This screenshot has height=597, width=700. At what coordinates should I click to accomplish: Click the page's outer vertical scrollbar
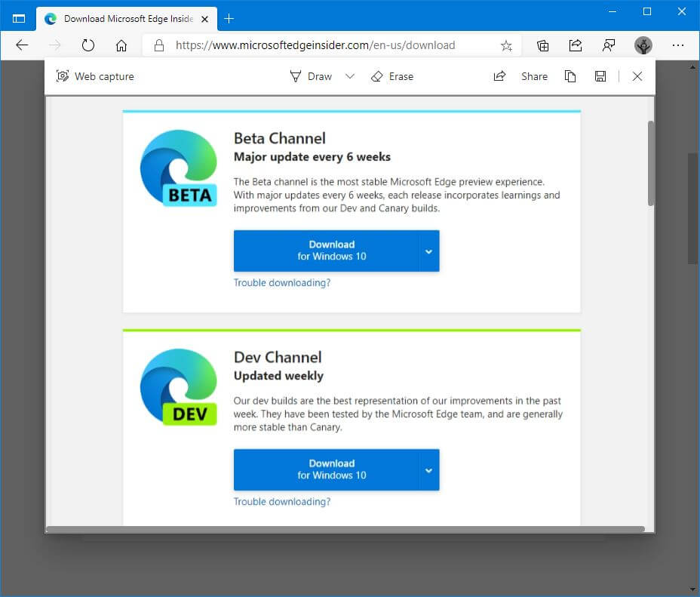pos(692,208)
